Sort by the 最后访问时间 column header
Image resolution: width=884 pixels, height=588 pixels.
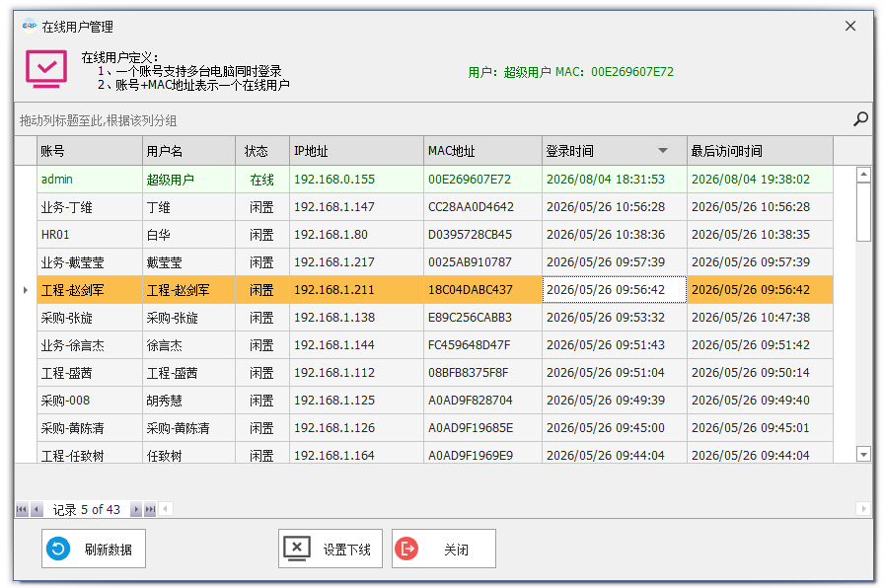tap(760, 151)
